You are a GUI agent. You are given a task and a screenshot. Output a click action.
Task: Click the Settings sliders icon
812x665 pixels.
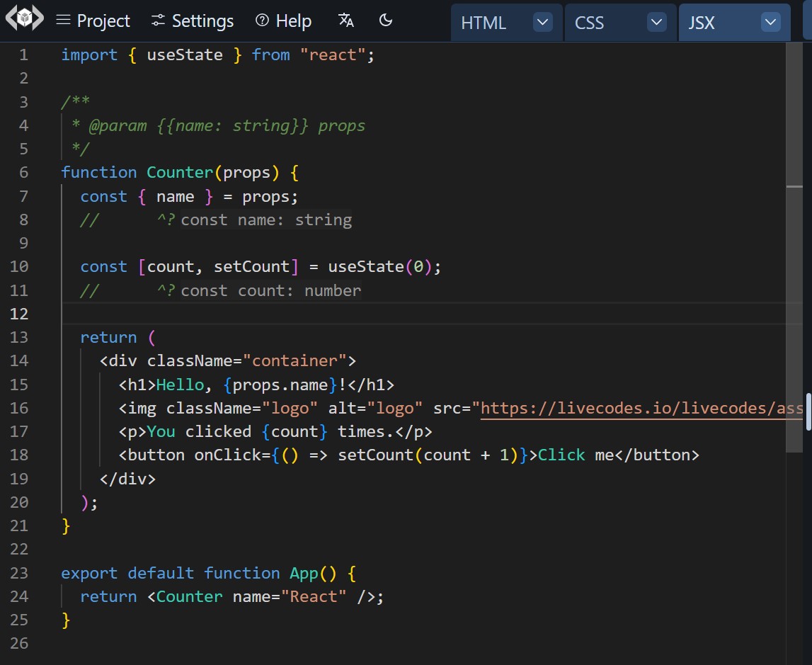point(157,20)
